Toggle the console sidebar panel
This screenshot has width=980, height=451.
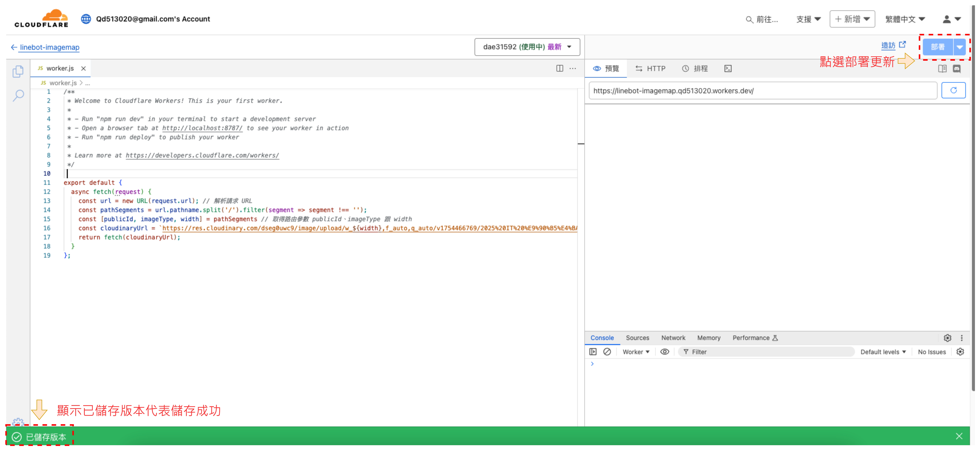[593, 352]
